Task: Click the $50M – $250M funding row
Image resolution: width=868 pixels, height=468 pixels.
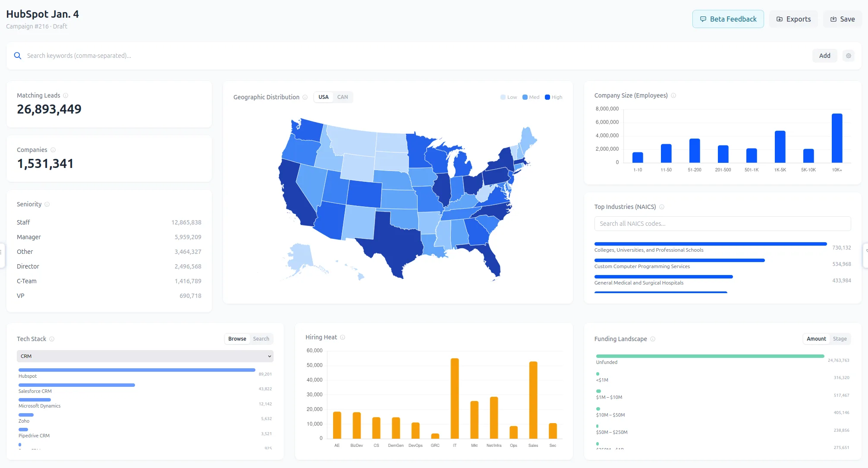Action: [x=723, y=430]
